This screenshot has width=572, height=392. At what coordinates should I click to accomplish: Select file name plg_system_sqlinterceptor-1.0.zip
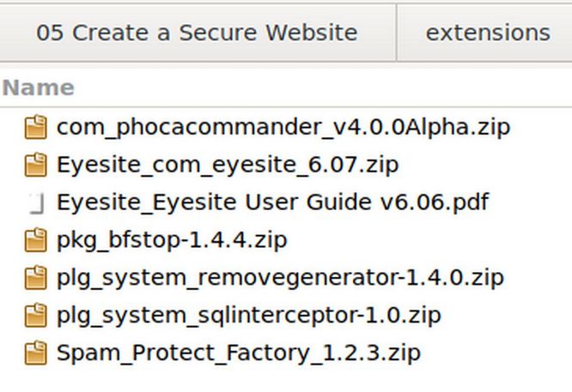pos(248,316)
